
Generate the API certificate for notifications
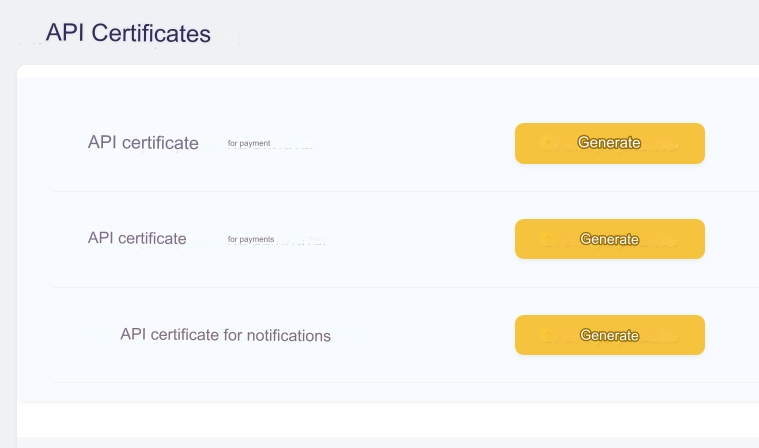(x=609, y=335)
